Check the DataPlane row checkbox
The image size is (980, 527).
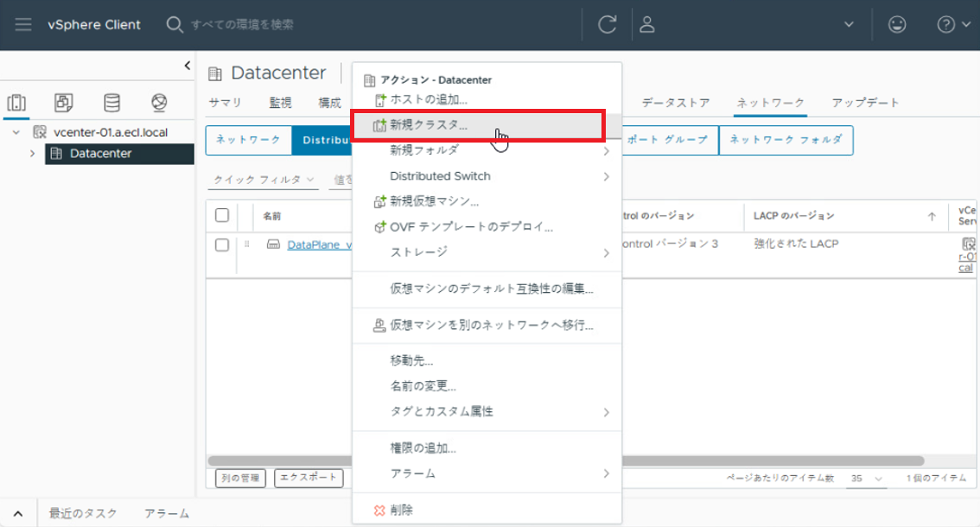coord(222,244)
